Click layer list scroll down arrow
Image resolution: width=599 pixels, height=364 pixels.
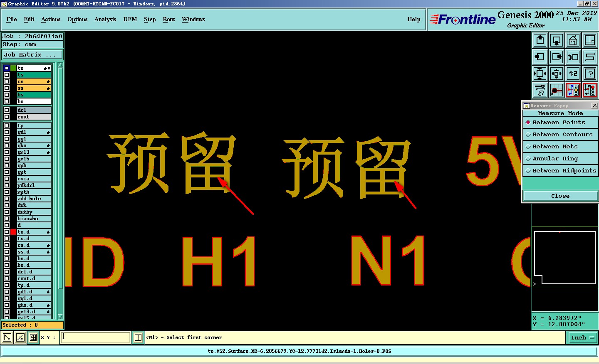tap(60, 316)
